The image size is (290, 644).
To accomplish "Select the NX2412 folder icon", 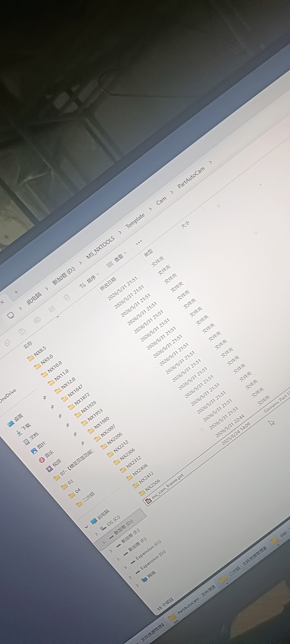I will click(x=136, y=485).
